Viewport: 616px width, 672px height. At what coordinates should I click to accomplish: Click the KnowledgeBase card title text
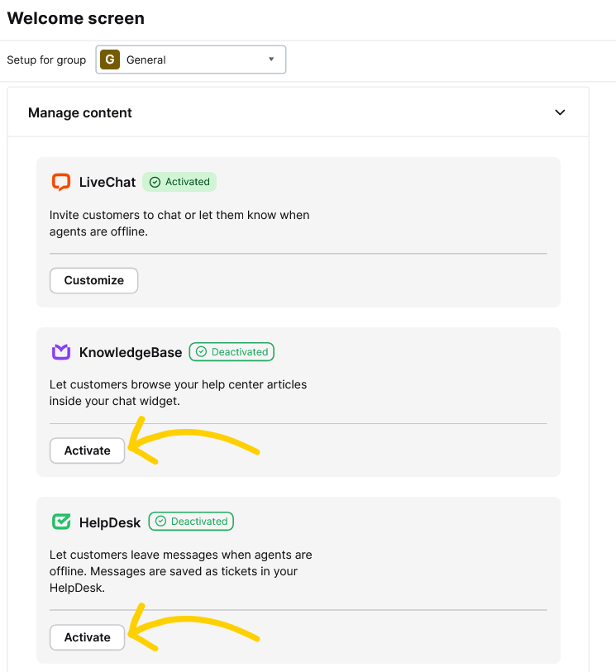131,352
